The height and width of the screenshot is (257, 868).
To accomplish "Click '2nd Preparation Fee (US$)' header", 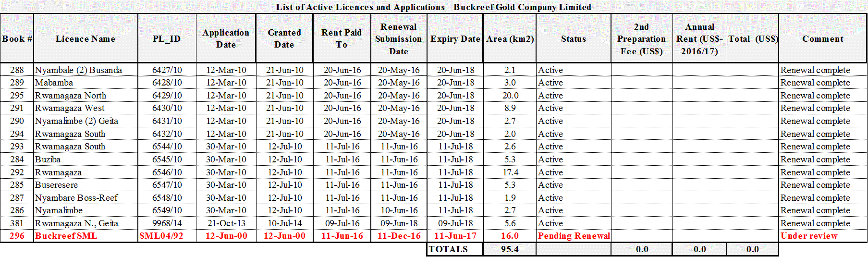I will click(642, 39).
